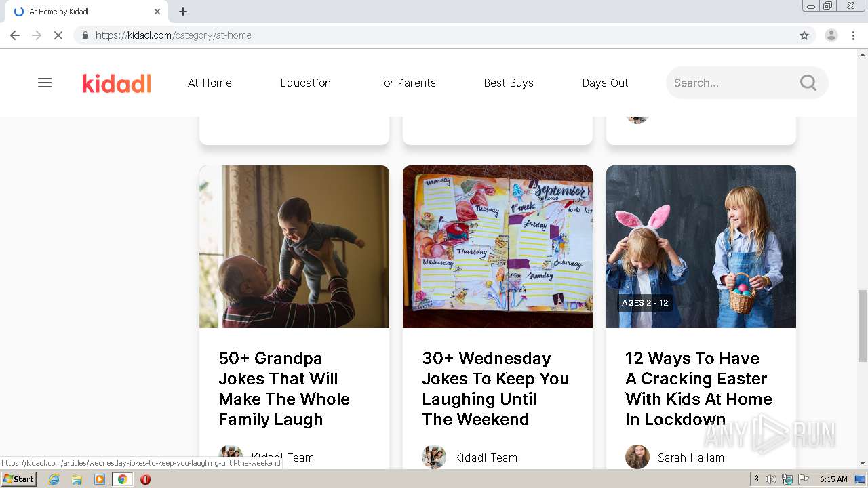Bookmark this page with star icon

[x=804, y=35]
